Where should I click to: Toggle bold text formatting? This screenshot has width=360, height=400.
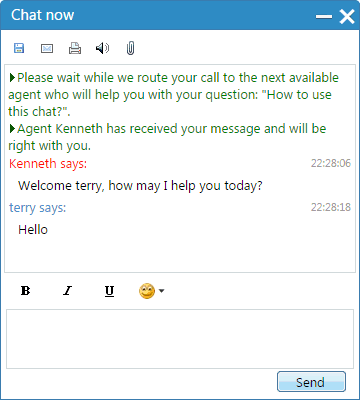pos(25,291)
